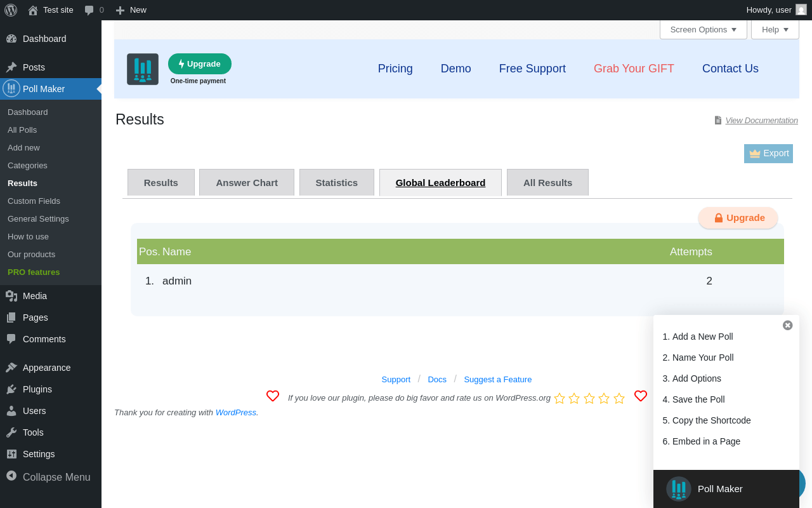812x508 pixels.
Task: Rate the plugin with the fifth star
Action: 619,398
